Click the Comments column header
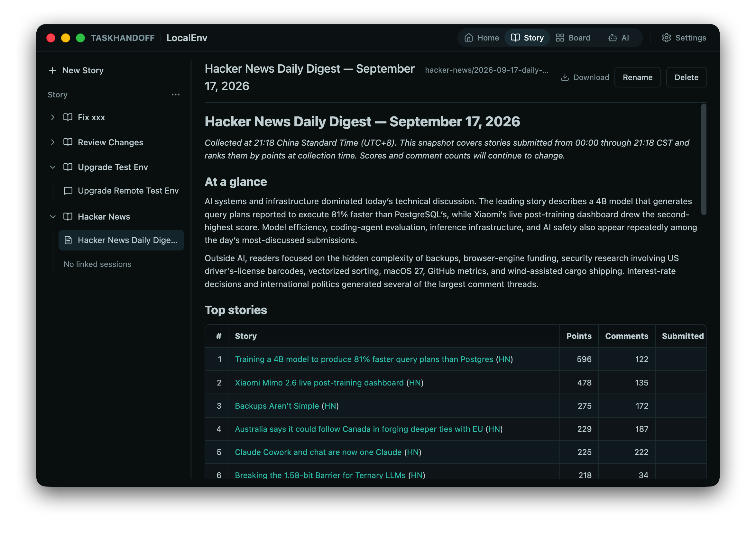The height and width of the screenshot is (535, 756). pyautogui.click(x=626, y=336)
